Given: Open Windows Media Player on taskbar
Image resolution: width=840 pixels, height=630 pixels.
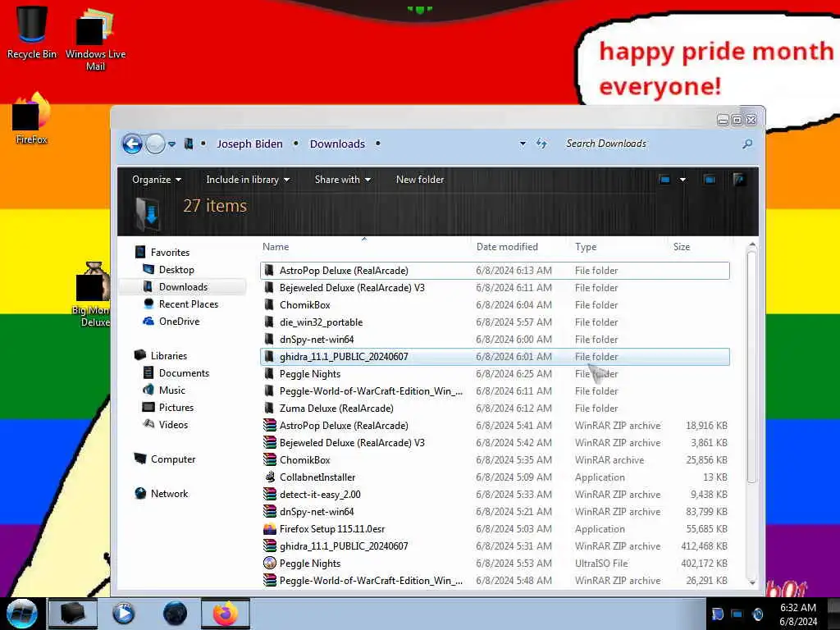Looking at the screenshot, I should 123,614.
